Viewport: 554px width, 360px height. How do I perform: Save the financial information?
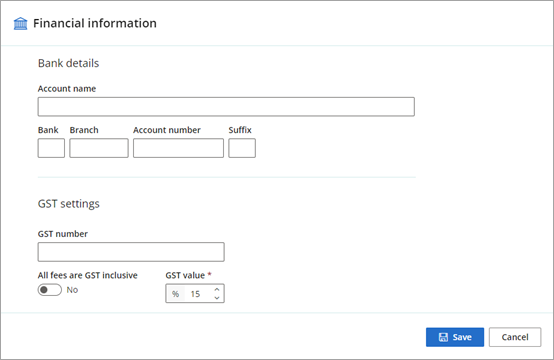pyautogui.click(x=455, y=337)
